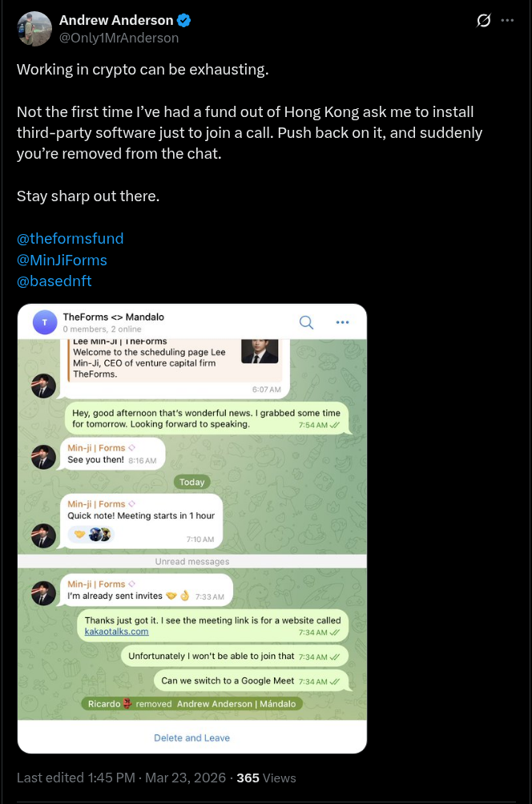Screen dimensions: 532x804
Task: Click Min-ji's avatar beside "See you then!"
Action: coord(43,458)
